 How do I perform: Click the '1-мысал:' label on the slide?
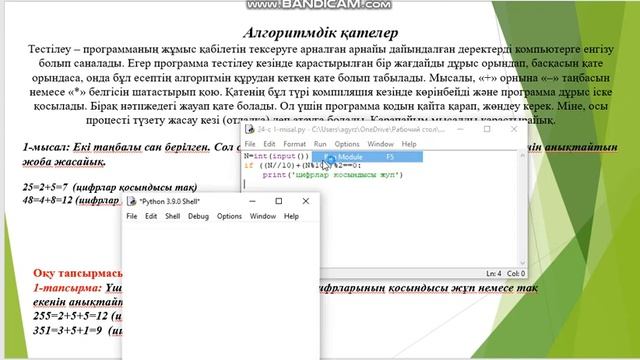[x=46, y=147]
